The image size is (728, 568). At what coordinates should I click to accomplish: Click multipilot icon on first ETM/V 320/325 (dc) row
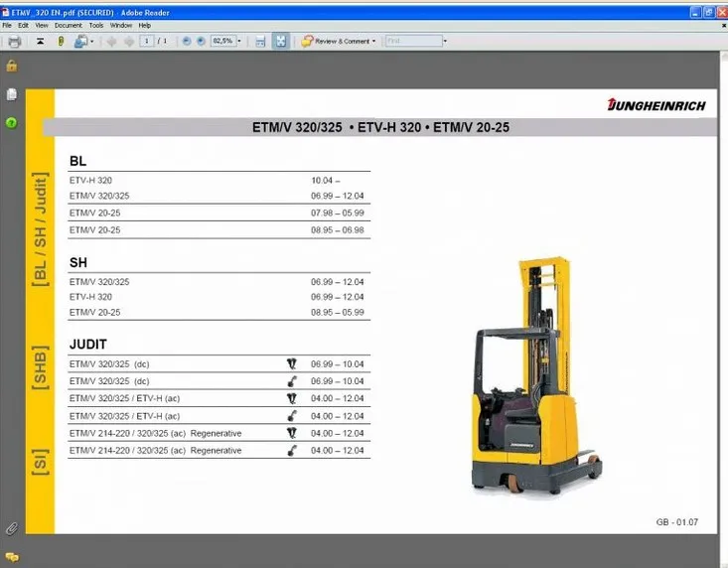[292, 364]
